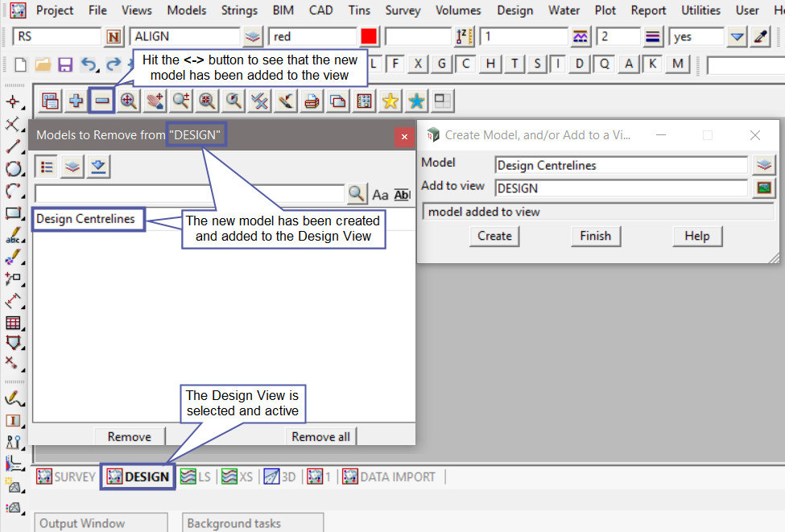785x532 pixels.
Task: Click linestyle icon beside the 1 field
Action: pos(580,37)
